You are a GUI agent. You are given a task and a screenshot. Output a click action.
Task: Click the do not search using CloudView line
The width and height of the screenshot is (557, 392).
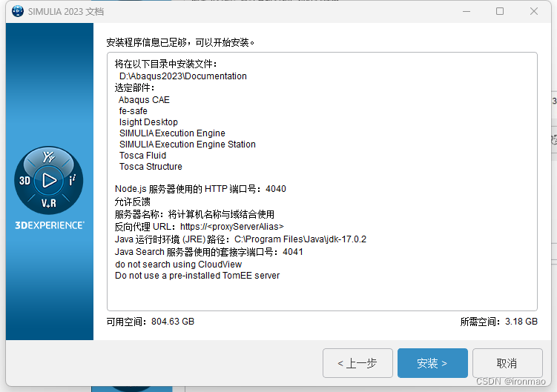pos(178,265)
